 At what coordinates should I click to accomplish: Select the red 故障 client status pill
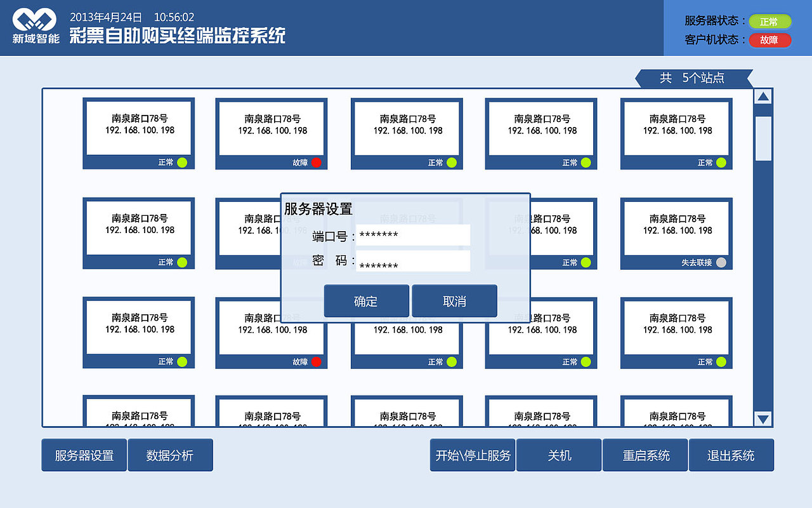[769, 40]
